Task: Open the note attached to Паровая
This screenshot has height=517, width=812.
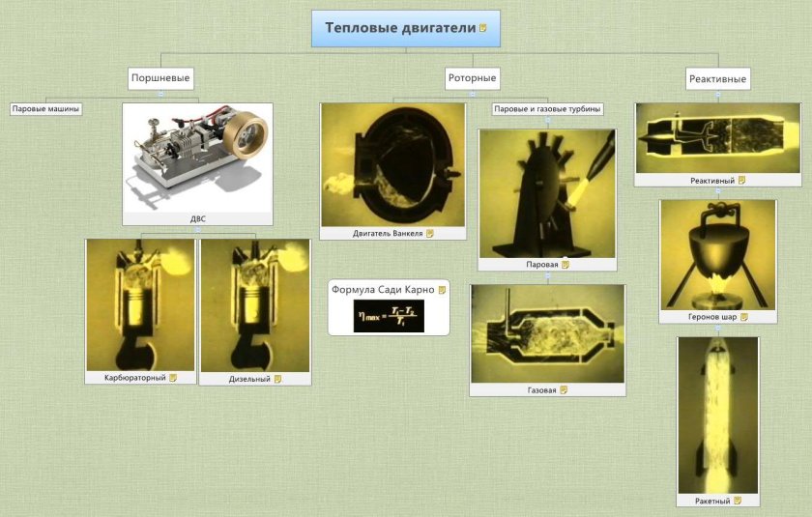Action: coord(565,264)
